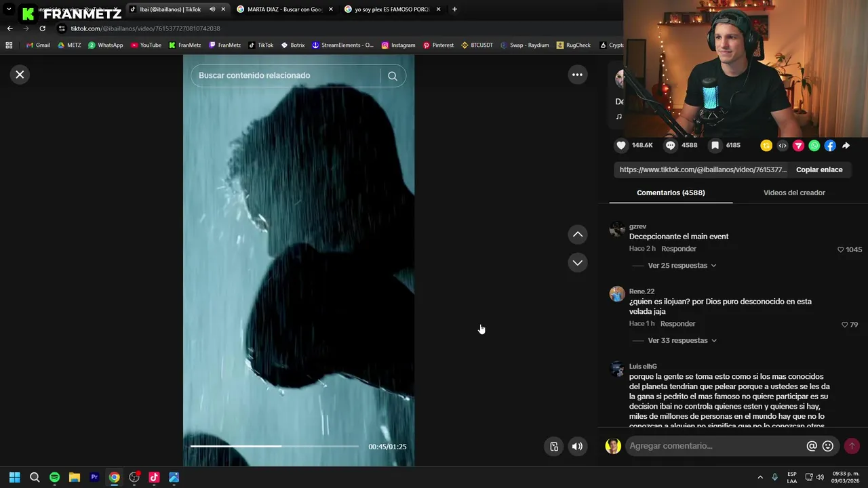Click the search magnifier in related content box
This screenshot has width=868, height=488.
(393, 76)
